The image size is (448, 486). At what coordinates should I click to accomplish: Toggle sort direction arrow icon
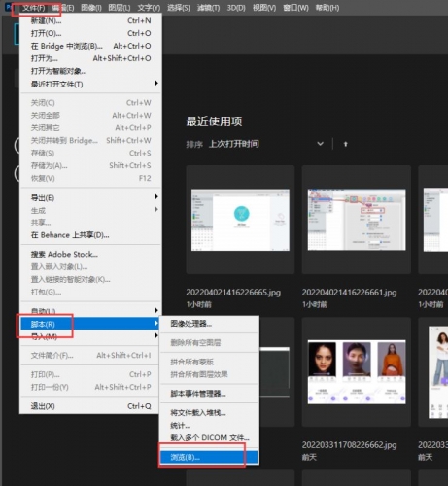(346, 144)
